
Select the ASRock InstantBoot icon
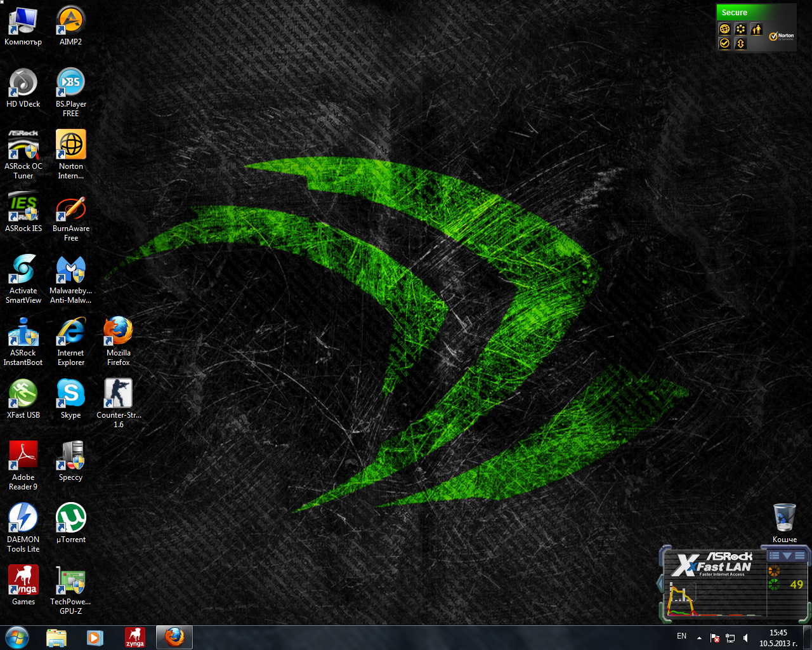tap(23, 342)
